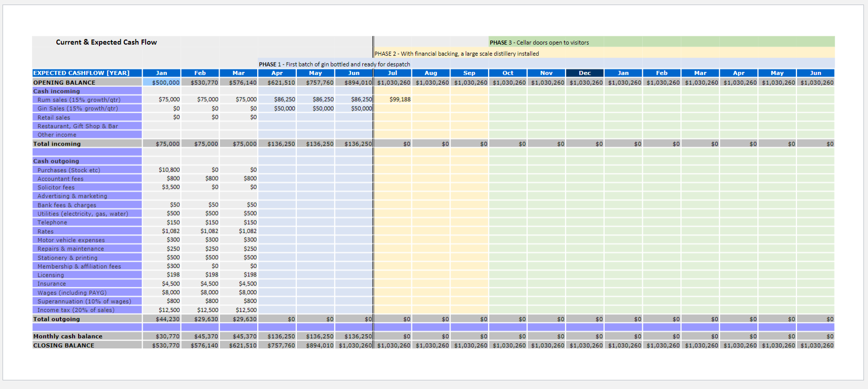Image resolution: width=868 pixels, height=389 pixels.
Task: Select the $99,188 rum sales cell
Action: (400, 99)
